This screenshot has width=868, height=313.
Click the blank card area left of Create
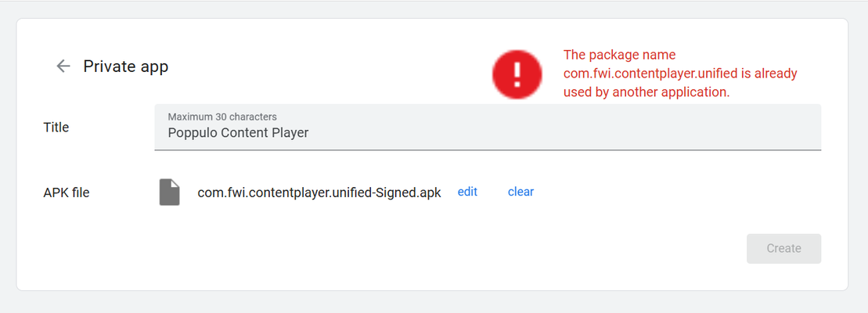pos(443,249)
